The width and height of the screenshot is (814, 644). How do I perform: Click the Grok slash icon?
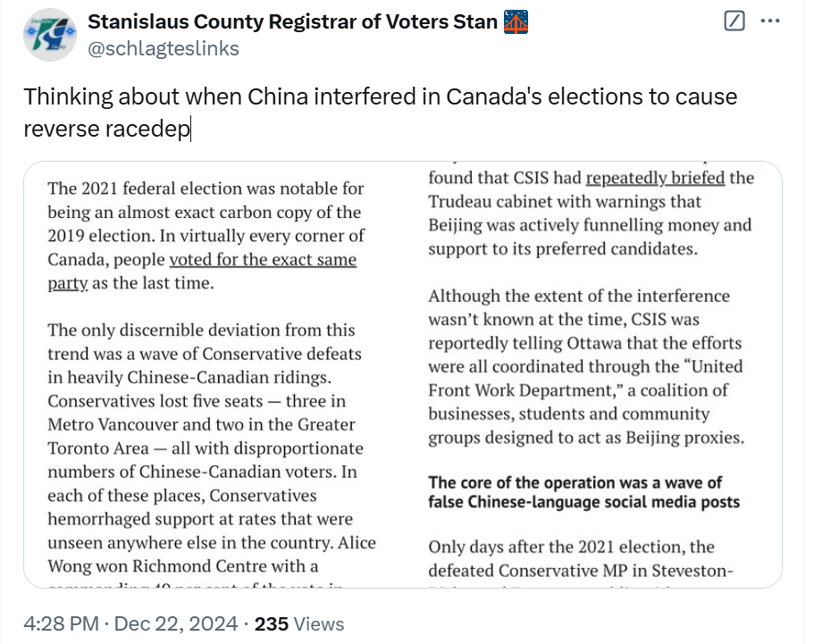(734, 21)
